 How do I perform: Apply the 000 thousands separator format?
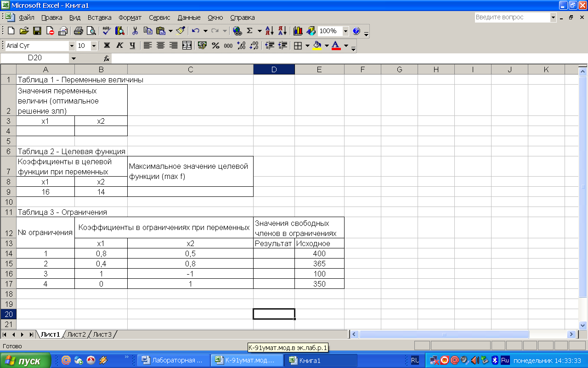(x=228, y=46)
